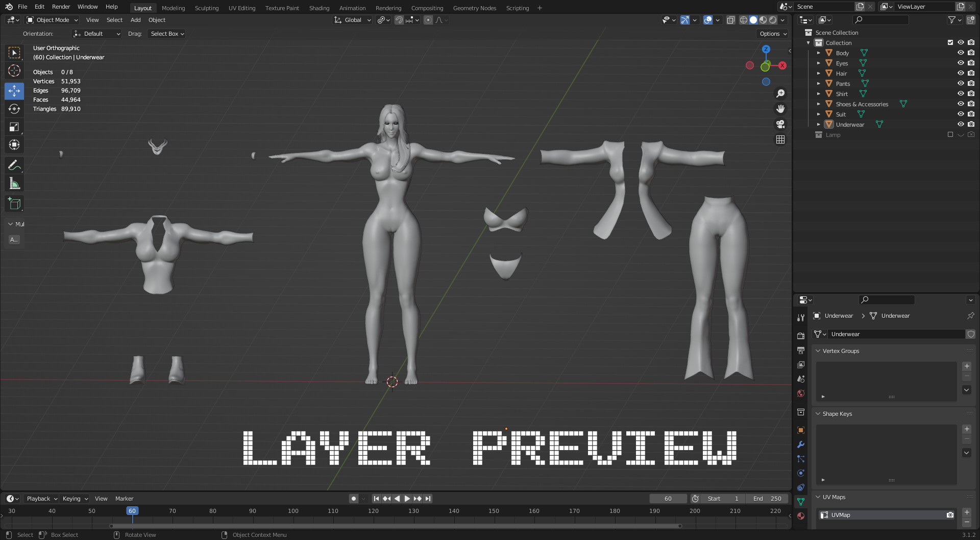The width and height of the screenshot is (980, 540).
Task: Toggle X-ray display in the viewport
Action: coord(731,20)
